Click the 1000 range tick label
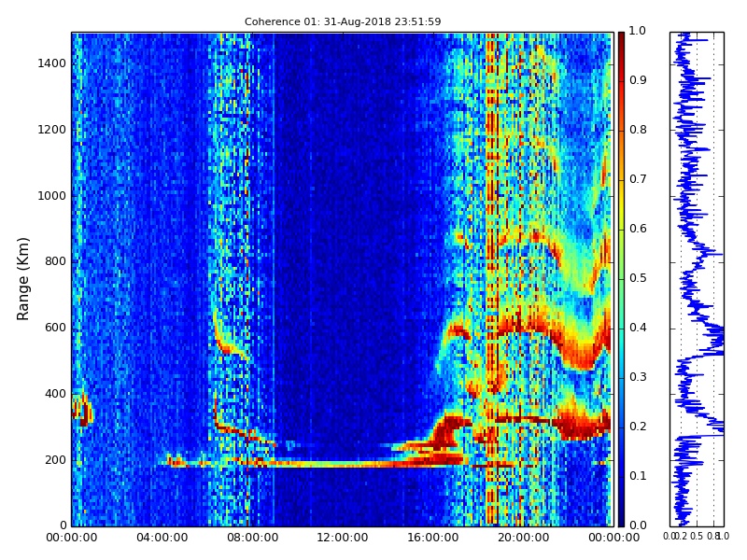This screenshot has width=747, height=560. [52, 196]
